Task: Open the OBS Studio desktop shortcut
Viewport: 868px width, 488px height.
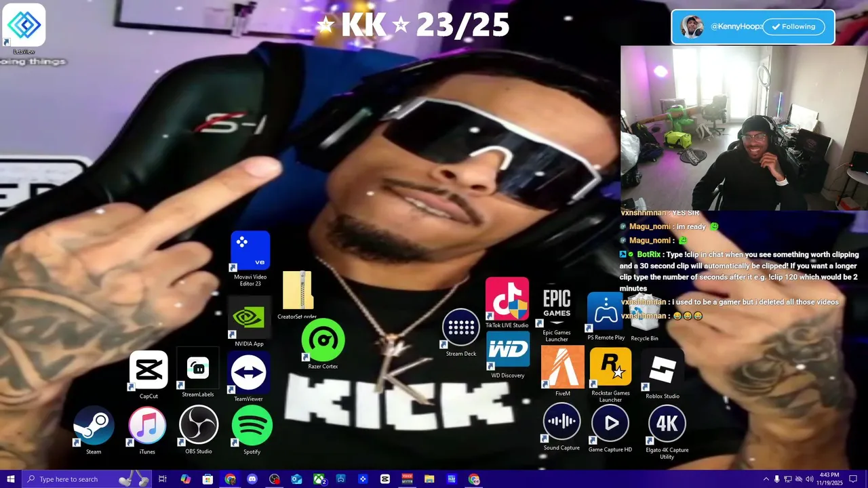Action: coord(199,430)
